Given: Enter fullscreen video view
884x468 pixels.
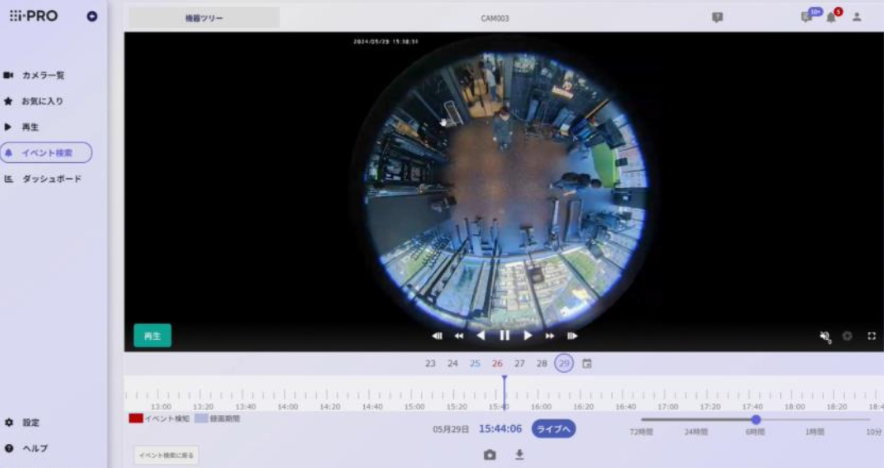Looking at the screenshot, I should pos(871,336).
